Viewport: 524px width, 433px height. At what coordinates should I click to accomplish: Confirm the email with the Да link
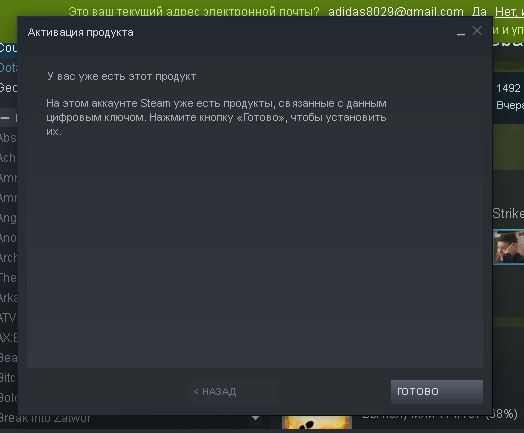click(479, 12)
